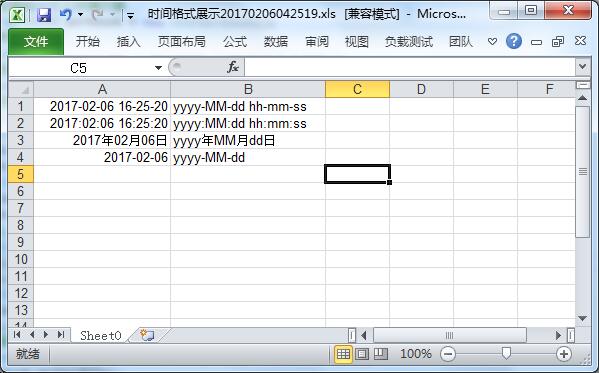Screen dimensions: 599x373
Task: Open the 团队 ribbon tab
Action: click(461, 41)
